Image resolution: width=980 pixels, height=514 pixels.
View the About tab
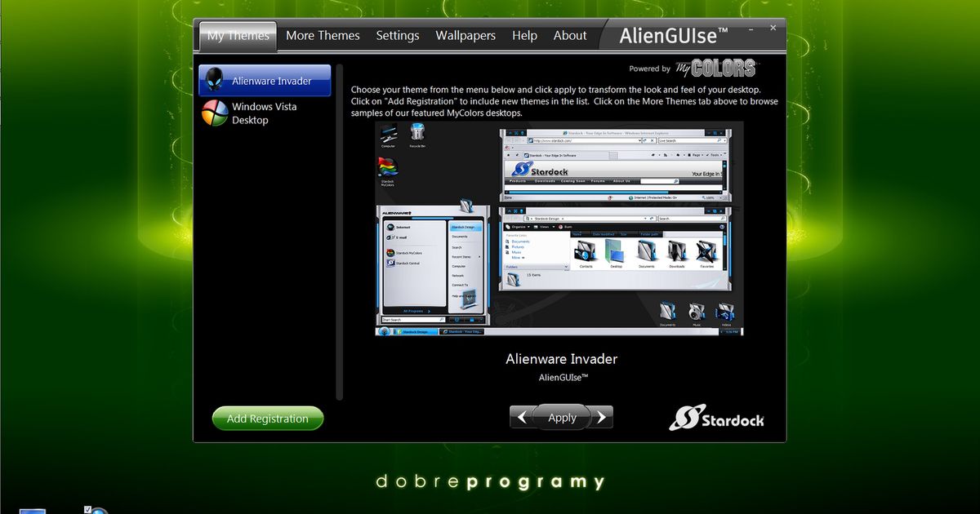pos(569,36)
